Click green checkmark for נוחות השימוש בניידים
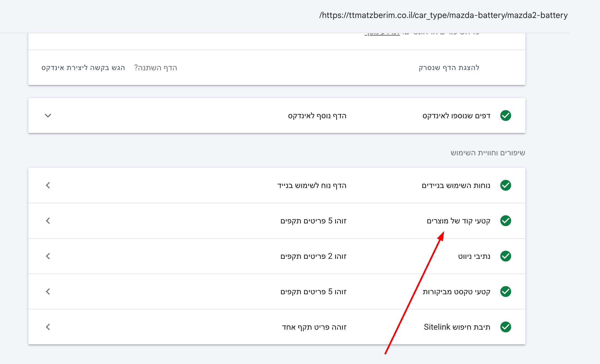This screenshot has height=364, width=600. (505, 185)
